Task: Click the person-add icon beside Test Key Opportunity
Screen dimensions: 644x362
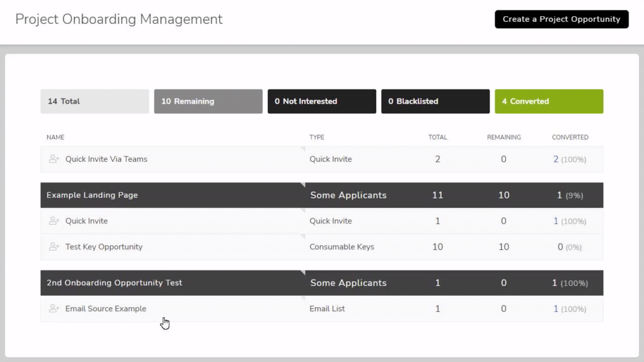Action: click(x=54, y=247)
